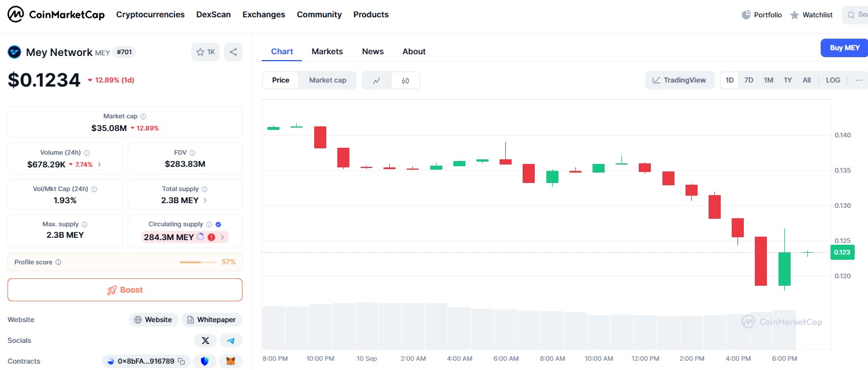Viewport: 868px width, 370px height.
Task: Open Products menu
Action: click(371, 14)
